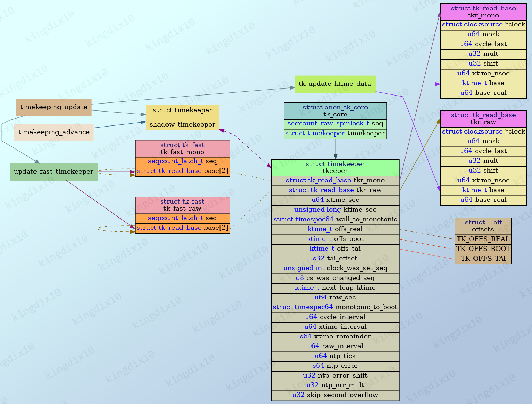
Task: Select u64 mask in tkr_raw box
Action: coord(483,142)
